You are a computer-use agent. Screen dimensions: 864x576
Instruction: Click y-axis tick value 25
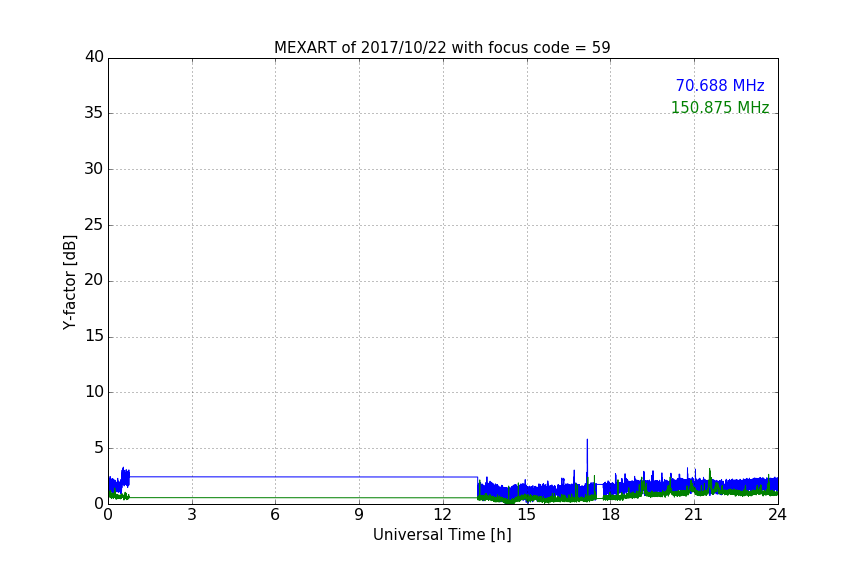click(x=94, y=225)
